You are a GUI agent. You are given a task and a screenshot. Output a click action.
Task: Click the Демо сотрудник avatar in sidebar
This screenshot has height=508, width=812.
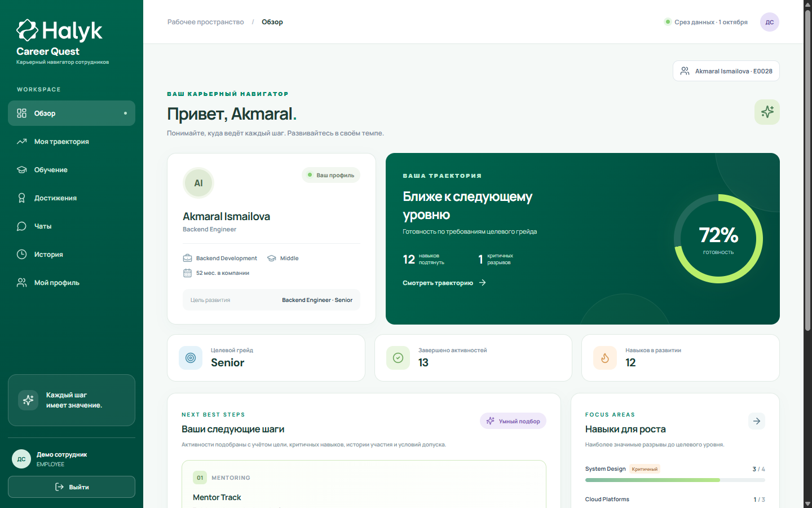(21, 459)
